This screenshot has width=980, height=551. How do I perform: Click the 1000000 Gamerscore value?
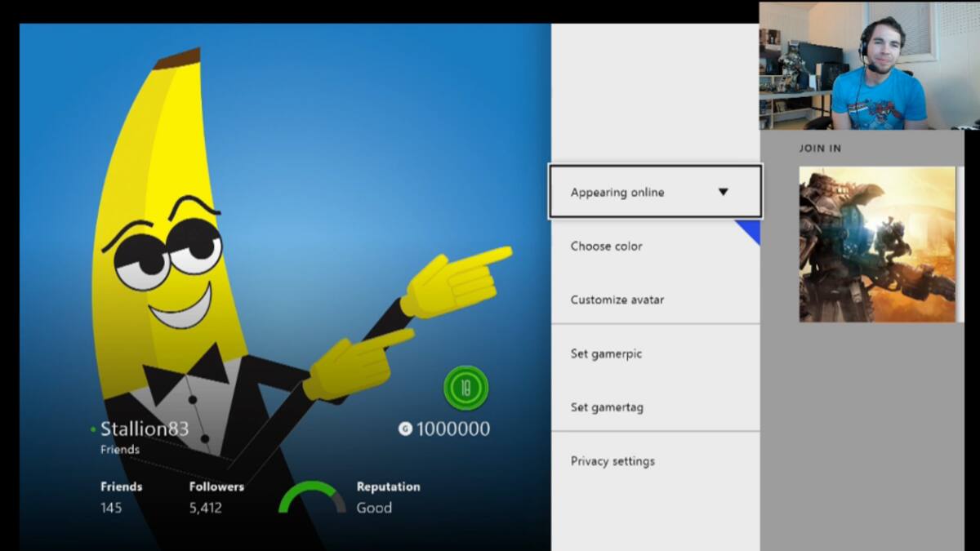453,429
